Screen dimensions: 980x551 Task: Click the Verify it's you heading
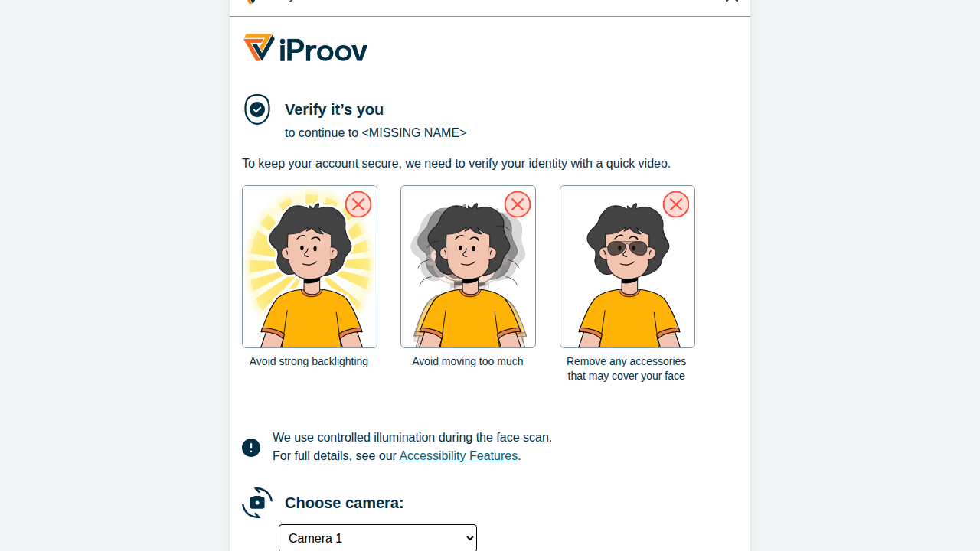pyautogui.click(x=334, y=109)
